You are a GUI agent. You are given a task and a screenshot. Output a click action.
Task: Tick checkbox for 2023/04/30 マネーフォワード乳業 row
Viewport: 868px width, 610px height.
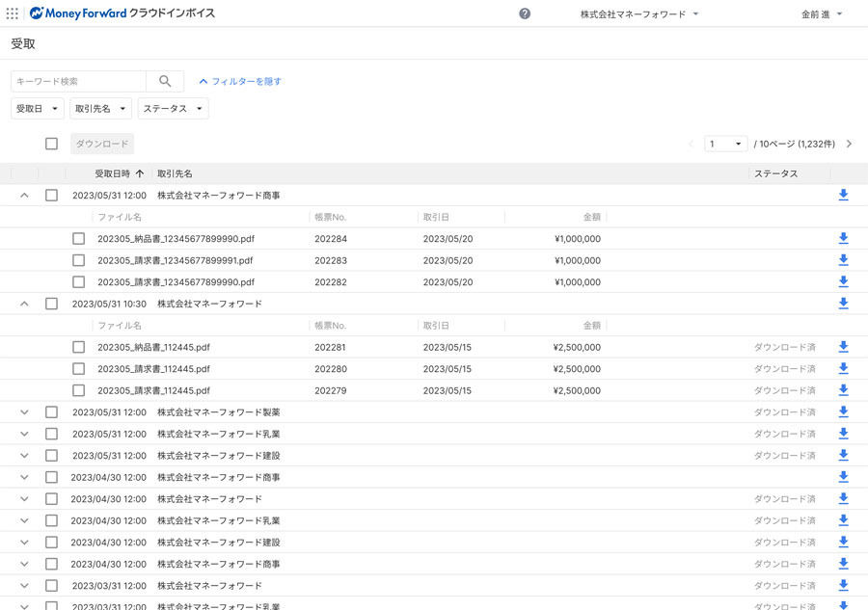51,520
